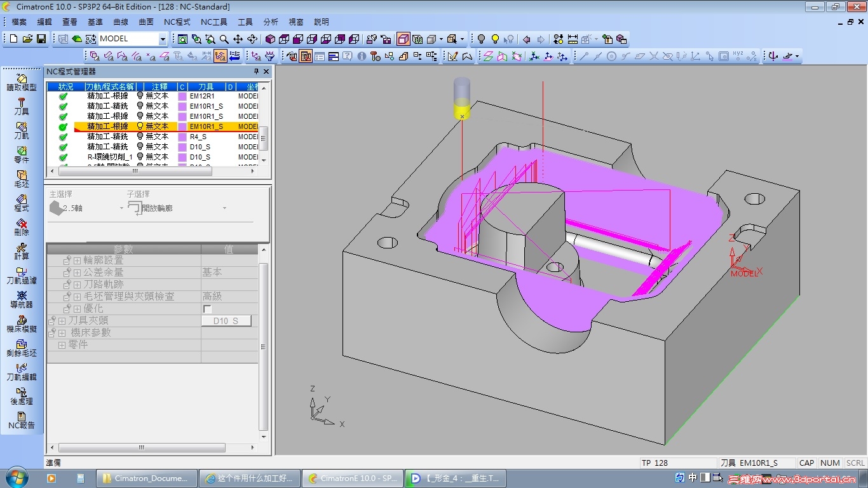Click the 刪除 (delete) sidebar icon
Viewport: 868px width, 488px height.
22,227
